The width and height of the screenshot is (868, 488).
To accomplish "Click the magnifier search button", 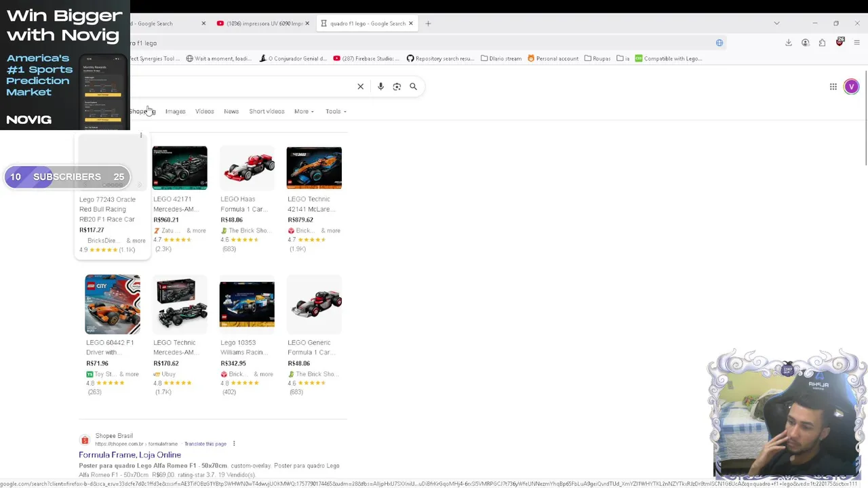I will click(x=413, y=86).
